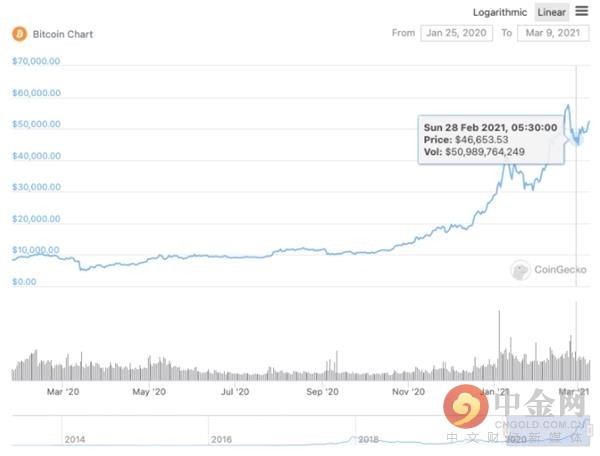600x456 pixels.
Task: Click the Sep '20 x-axis label
Action: click(322, 392)
